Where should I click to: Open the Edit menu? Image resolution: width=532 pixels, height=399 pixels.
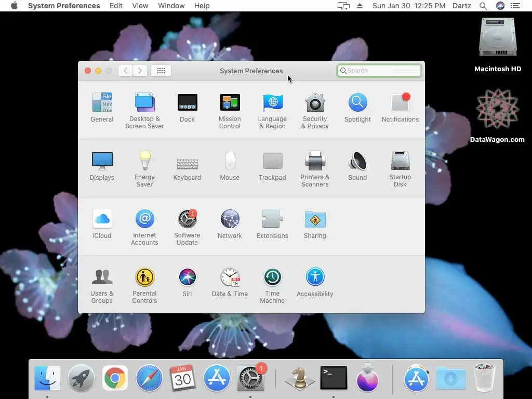point(116,6)
